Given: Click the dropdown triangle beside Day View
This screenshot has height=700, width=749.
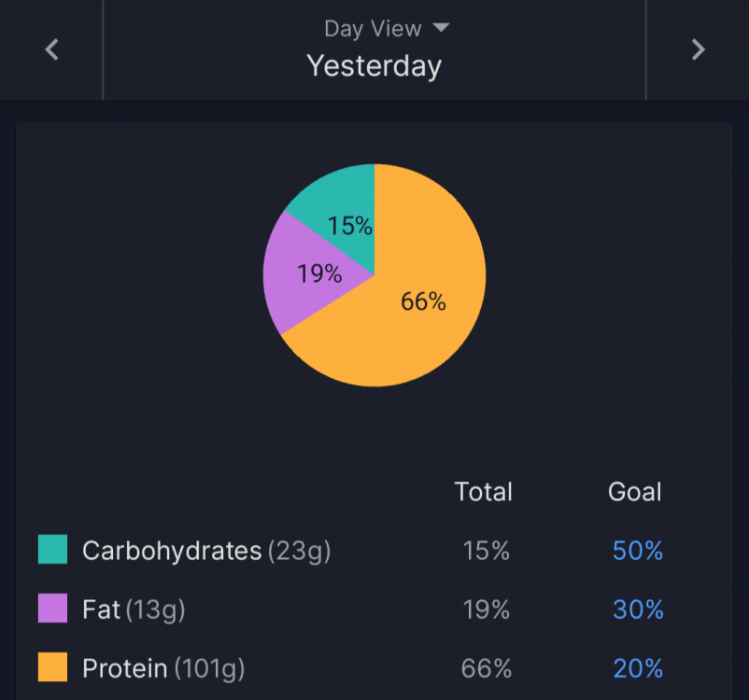Looking at the screenshot, I should 441,27.
